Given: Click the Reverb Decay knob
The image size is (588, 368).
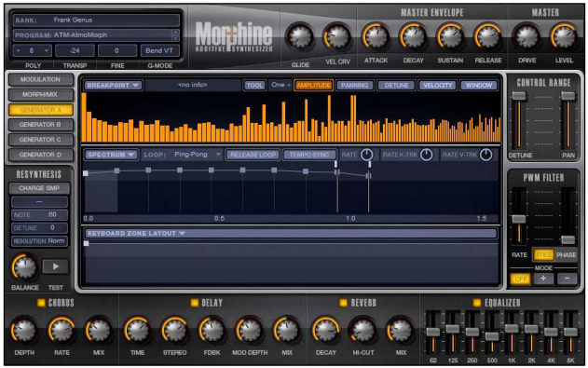Looking at the screenshot, I should click(x=325, y=331).
